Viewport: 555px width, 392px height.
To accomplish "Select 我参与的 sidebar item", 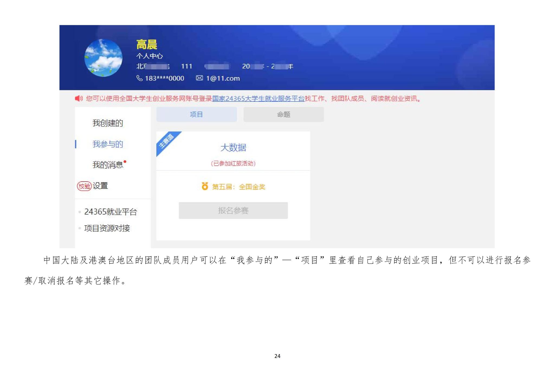I will [x=108, y=144].
